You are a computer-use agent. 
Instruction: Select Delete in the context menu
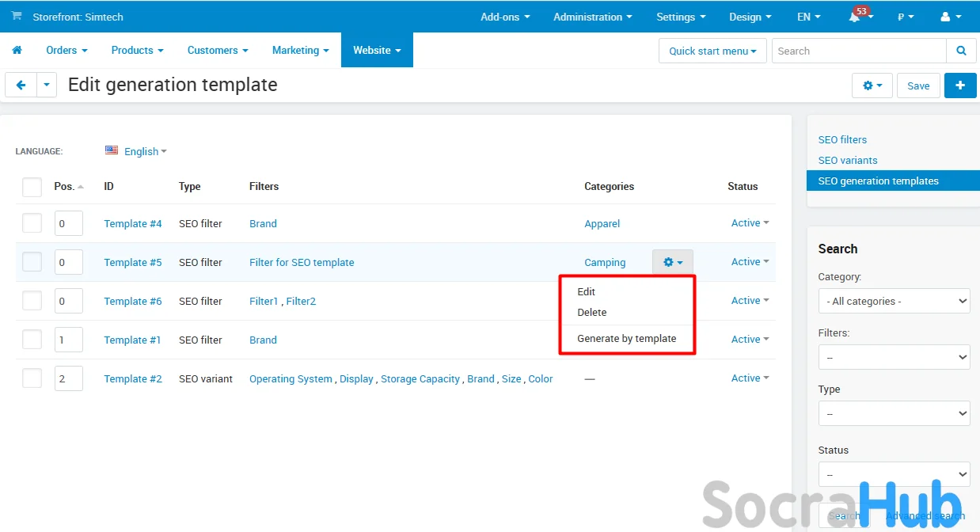coord(591,312)
